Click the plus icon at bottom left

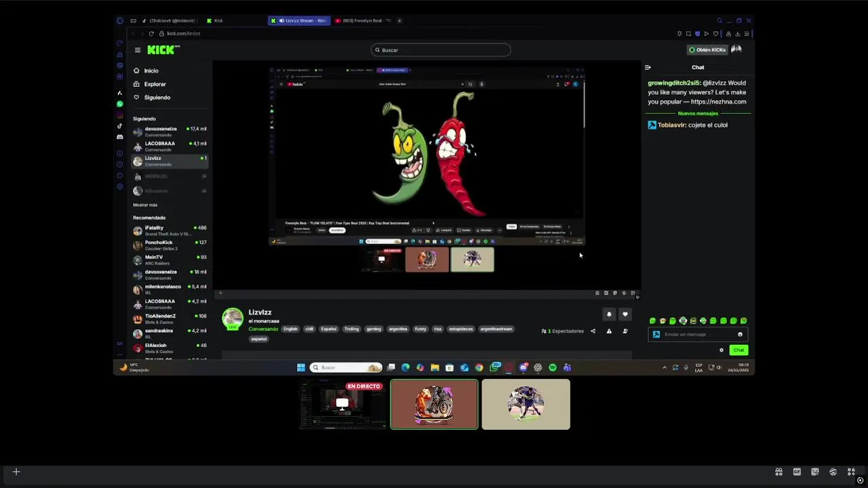16,472
